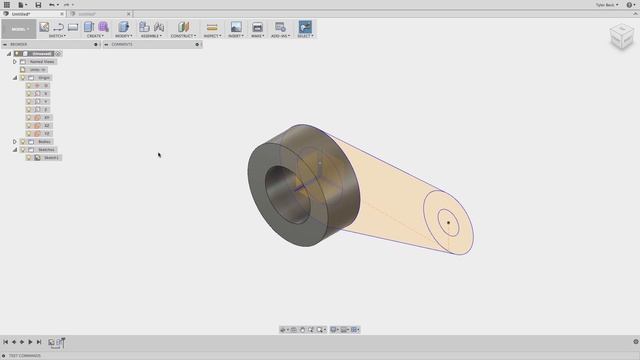Open the ADD-INS dropdown
640x360 pixels.
[280, 36]
